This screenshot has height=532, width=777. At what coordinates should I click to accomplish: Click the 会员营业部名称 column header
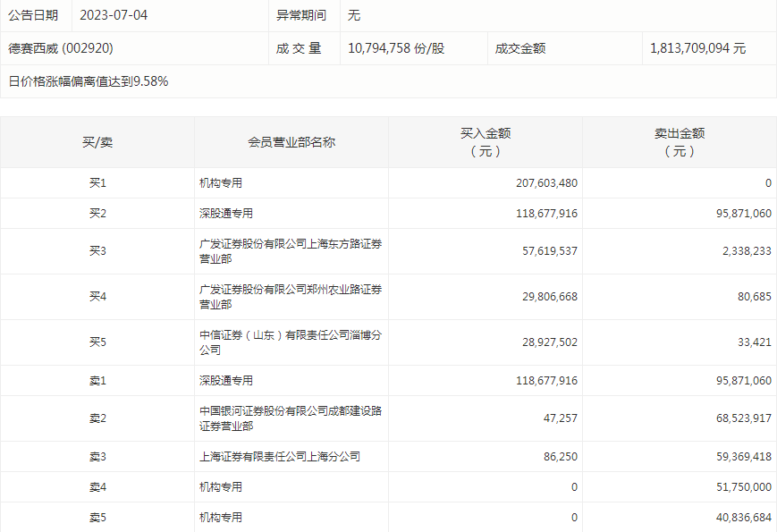[291, 142]
